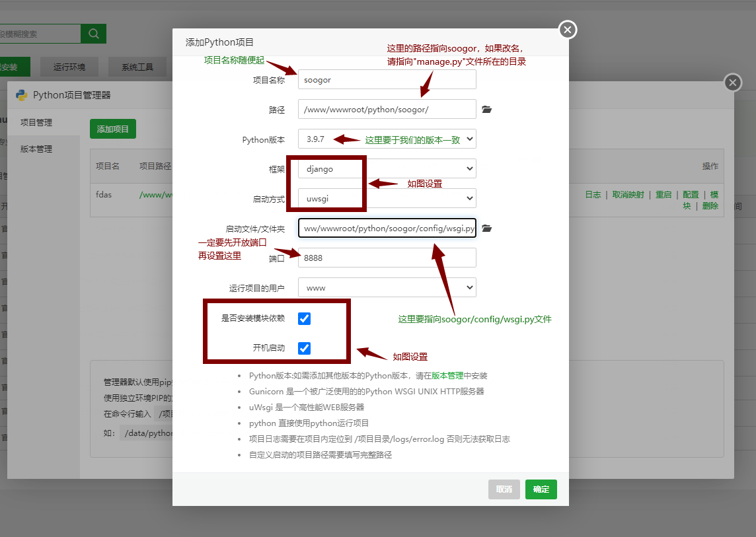The image size is (756, 537).
Task: Open the 运行项目的用户 dropdown
Action: point(387,287)
